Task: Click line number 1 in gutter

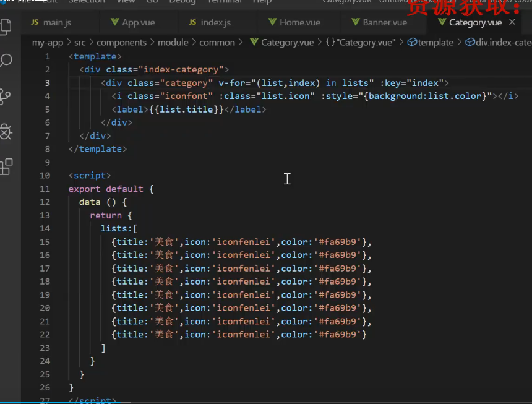Action: tap(48, 57)
